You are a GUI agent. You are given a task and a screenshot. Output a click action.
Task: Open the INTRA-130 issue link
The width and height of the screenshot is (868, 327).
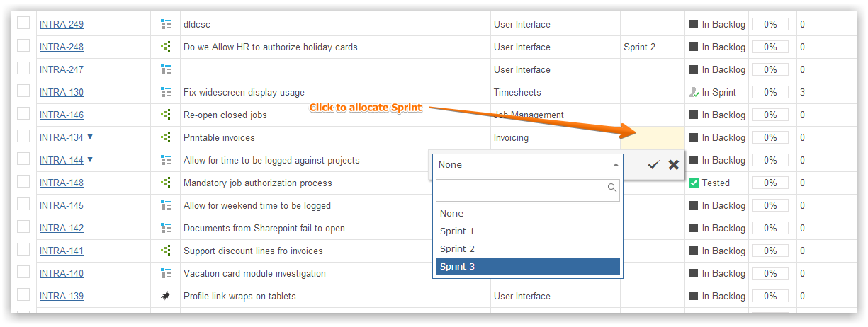point(62,92)
